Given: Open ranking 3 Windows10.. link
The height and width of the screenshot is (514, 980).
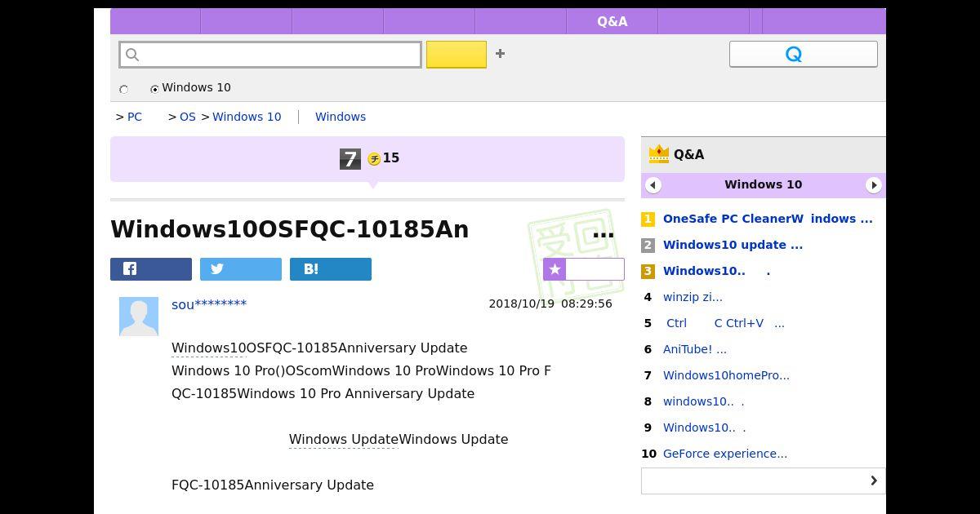Looking at the screenshot, I should 716,271.
